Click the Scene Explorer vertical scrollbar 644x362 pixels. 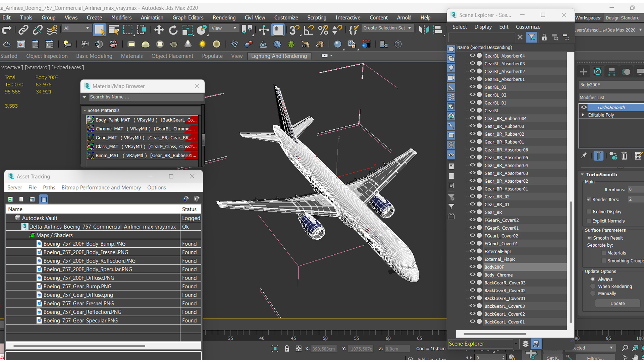(571, 261)
